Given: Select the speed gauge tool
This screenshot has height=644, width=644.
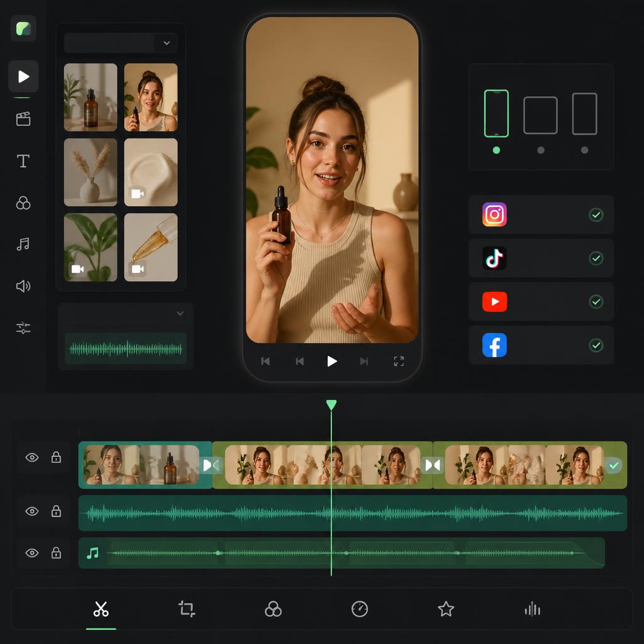Looking at the screenshot, I should pos(360,609).
